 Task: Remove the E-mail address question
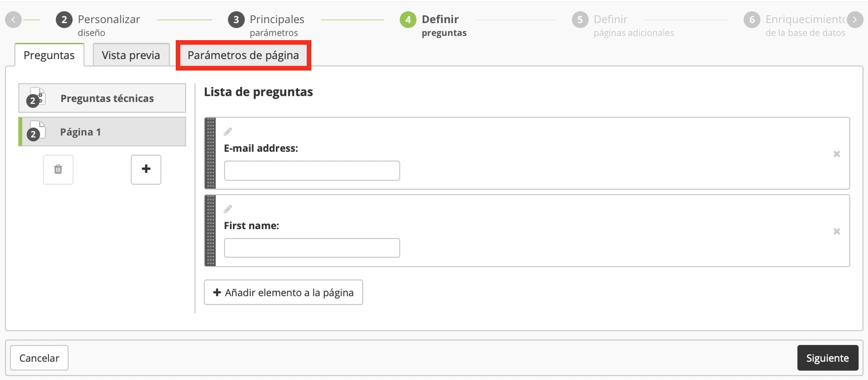pos(836,154)
